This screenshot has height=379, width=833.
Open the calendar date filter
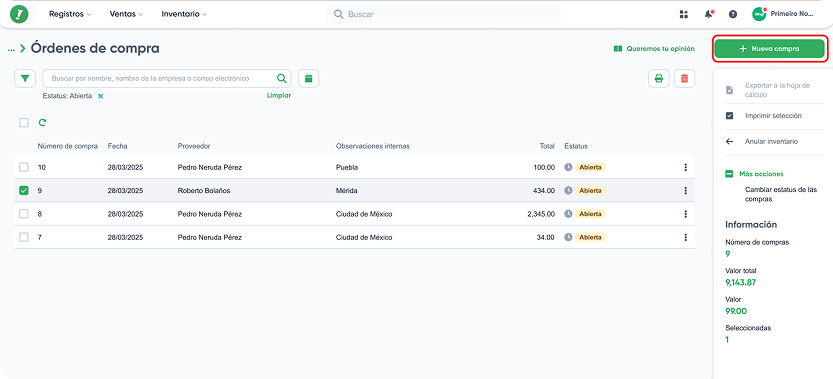(x=309, y=79)
